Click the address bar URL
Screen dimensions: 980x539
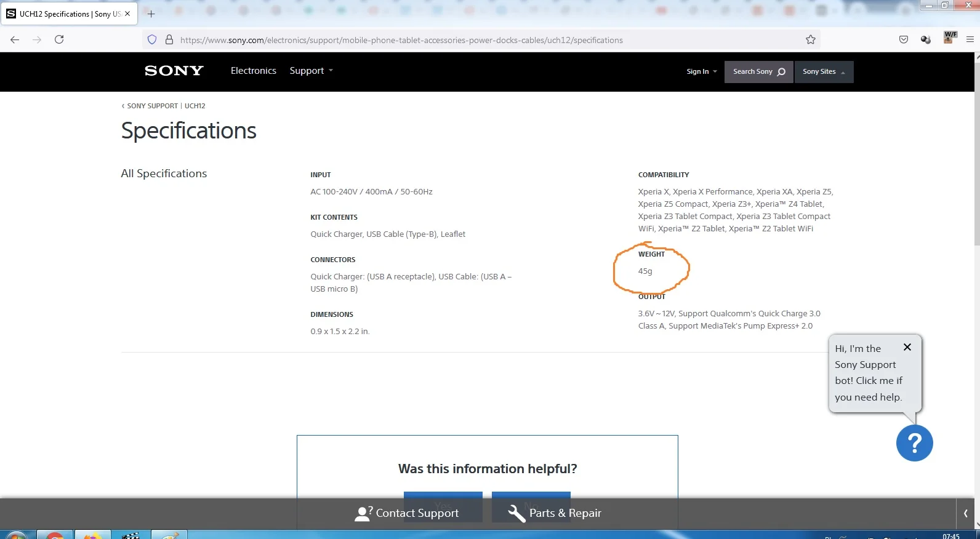(x=401, y=40)
